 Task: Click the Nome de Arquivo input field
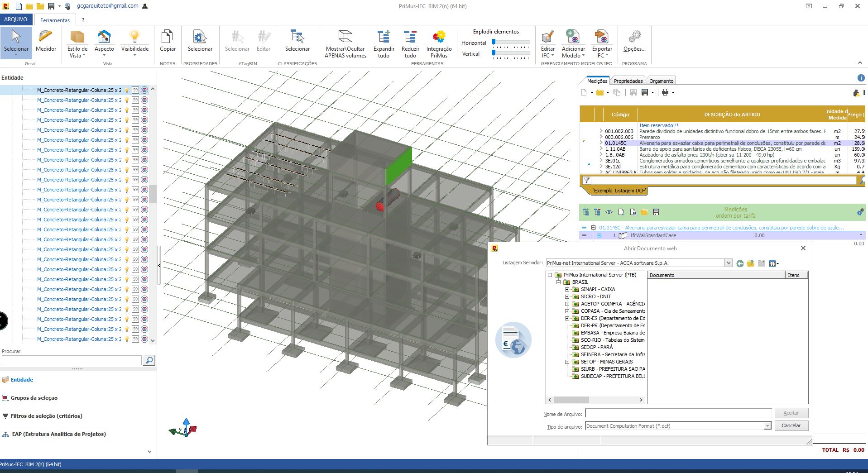tap(678, 413)
